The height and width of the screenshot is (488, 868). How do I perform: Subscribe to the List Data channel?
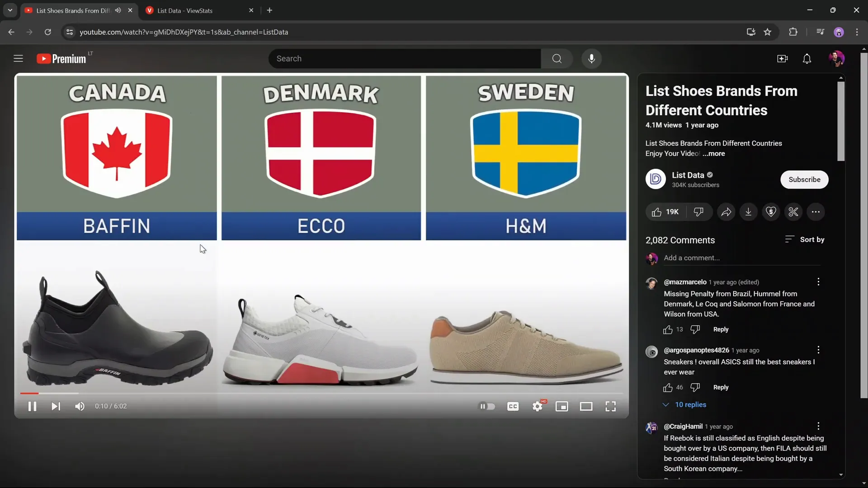[x=804, y=179]
